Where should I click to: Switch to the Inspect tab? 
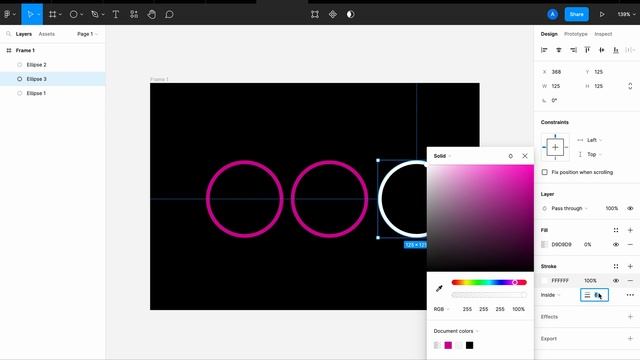click(603, 34)
